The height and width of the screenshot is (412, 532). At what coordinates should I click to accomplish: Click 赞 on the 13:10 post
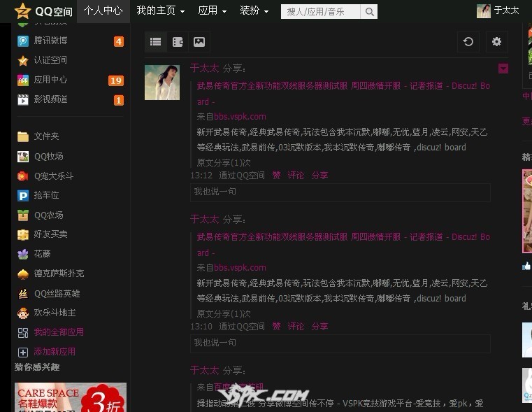[276, 326]
